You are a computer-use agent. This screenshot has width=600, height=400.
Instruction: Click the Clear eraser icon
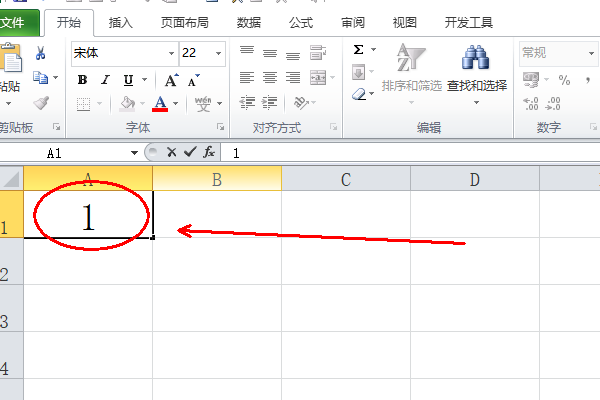coord(359,94)
